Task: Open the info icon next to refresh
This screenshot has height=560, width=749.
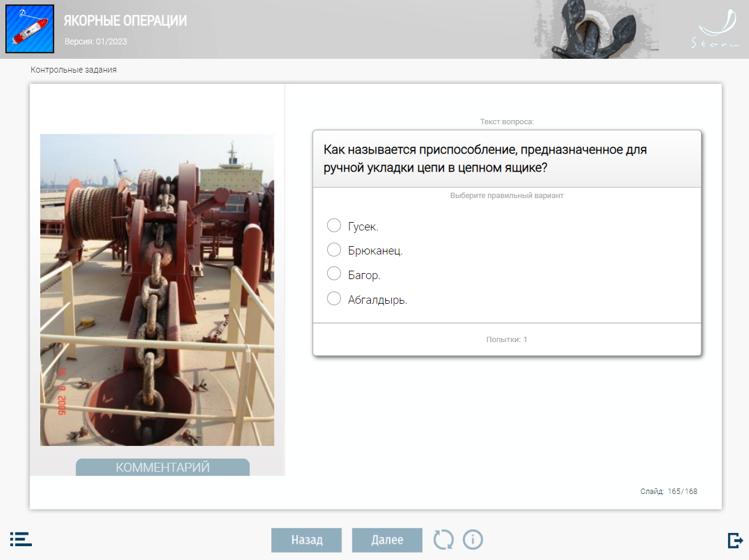Action: [x=473, y=540]
